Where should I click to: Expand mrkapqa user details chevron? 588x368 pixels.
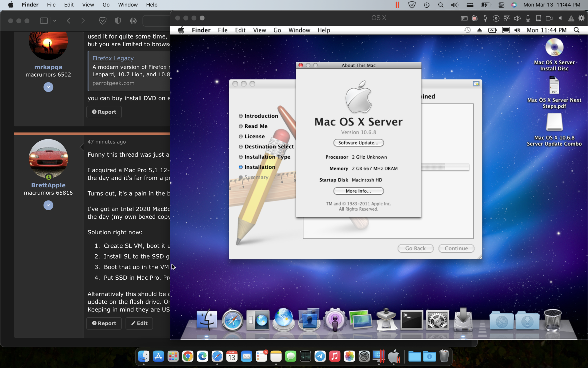48,87
